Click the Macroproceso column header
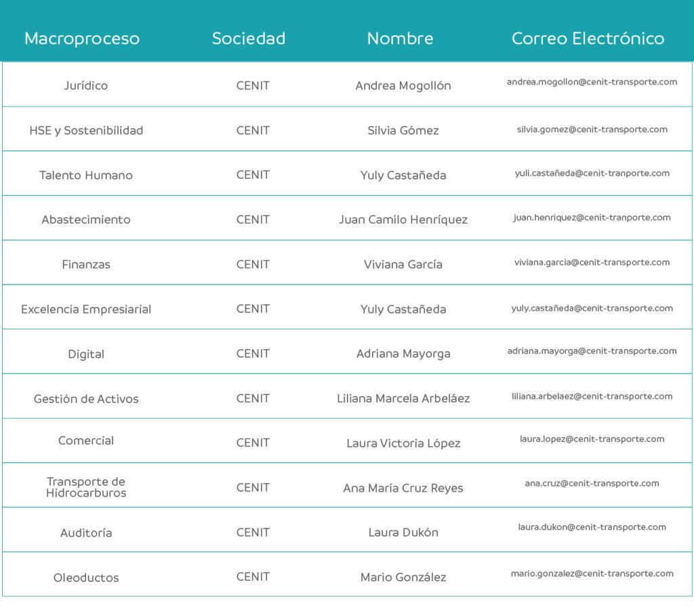 click(x=82, y=39)
